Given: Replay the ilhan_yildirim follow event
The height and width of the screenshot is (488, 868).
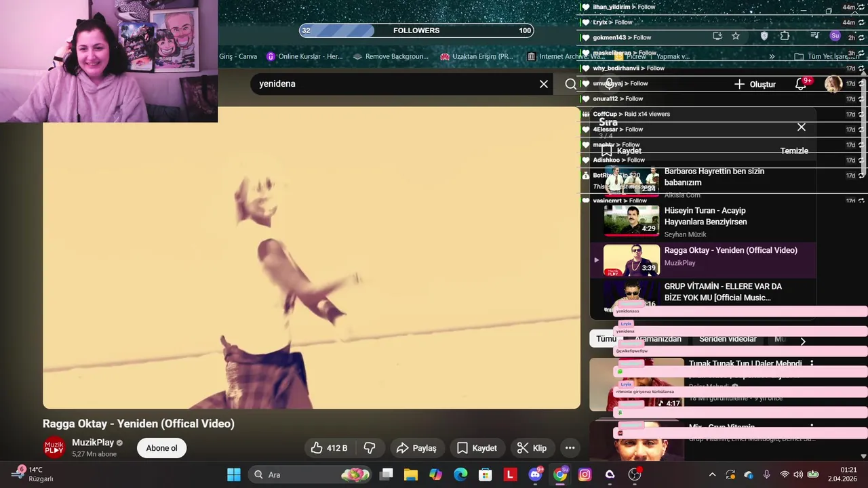Looking at the screenshot, I should coord(862,7).
